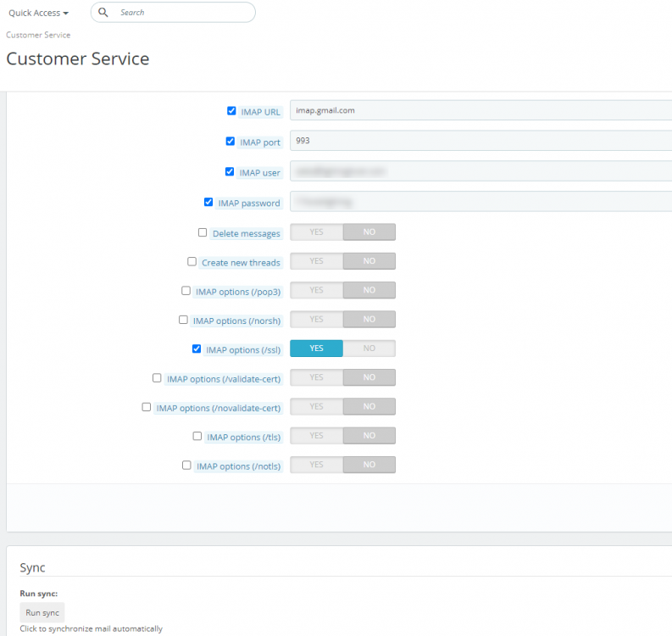Click the IMAP user label

(x=259, y=173)
